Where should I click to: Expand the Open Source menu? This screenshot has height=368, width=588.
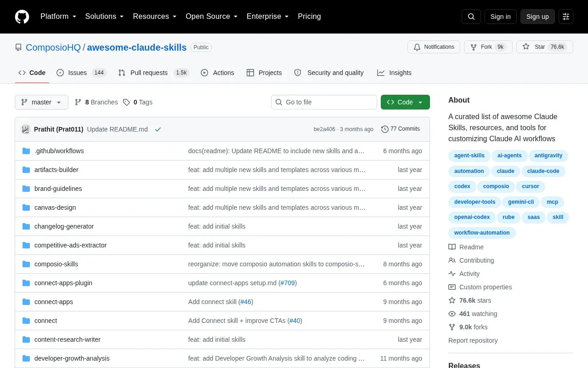[x=212, y=17]
